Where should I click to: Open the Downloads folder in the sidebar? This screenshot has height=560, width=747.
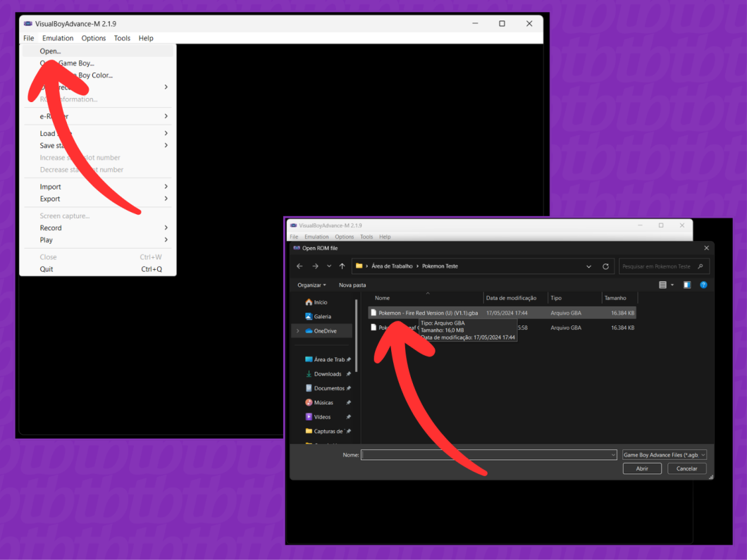tap(327, 374)
